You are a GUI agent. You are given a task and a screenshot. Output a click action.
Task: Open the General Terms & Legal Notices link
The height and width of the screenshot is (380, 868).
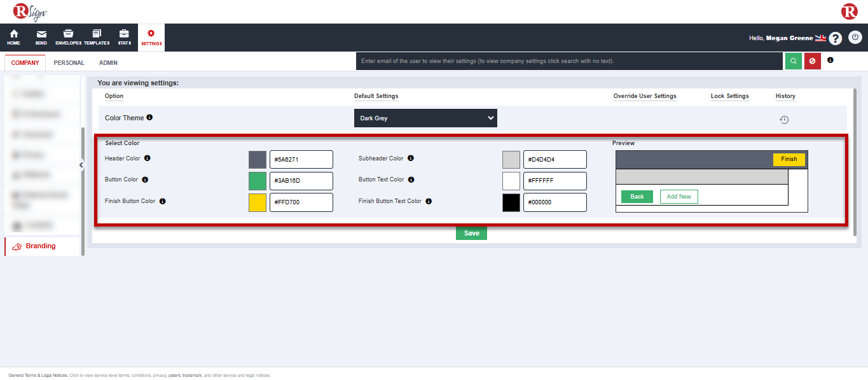coord(38,376)
